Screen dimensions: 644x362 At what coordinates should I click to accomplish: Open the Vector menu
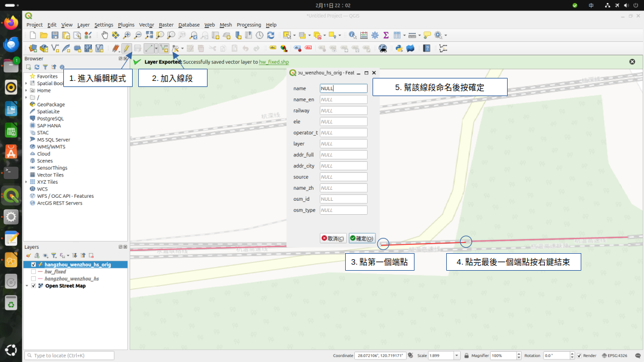(146, 25)
